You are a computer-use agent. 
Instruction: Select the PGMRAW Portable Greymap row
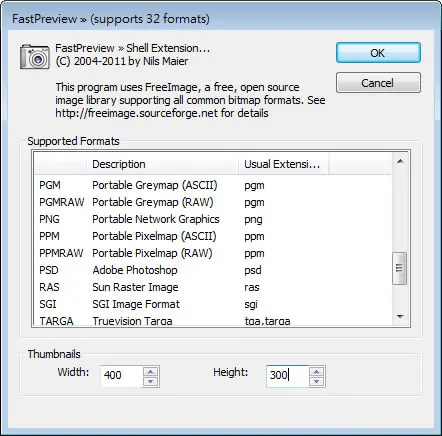pyautogui.click(x=213, y=202)
